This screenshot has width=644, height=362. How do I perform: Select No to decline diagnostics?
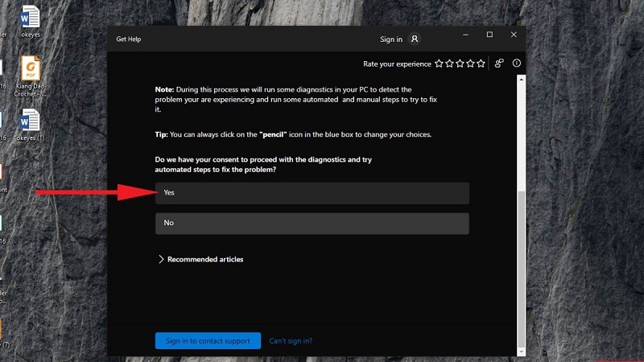(x=312, y=223)
